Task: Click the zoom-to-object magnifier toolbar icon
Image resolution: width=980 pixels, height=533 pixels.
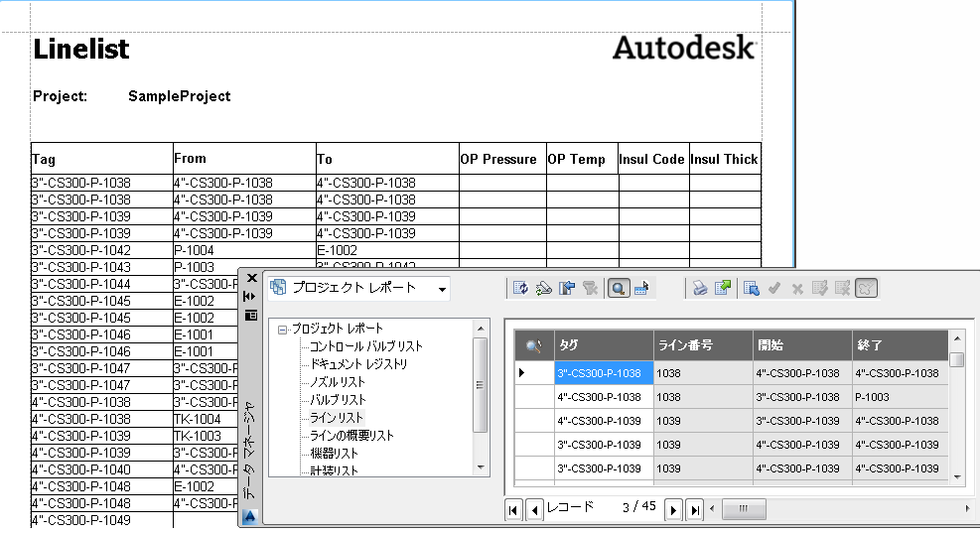Action: coord(618,289)
